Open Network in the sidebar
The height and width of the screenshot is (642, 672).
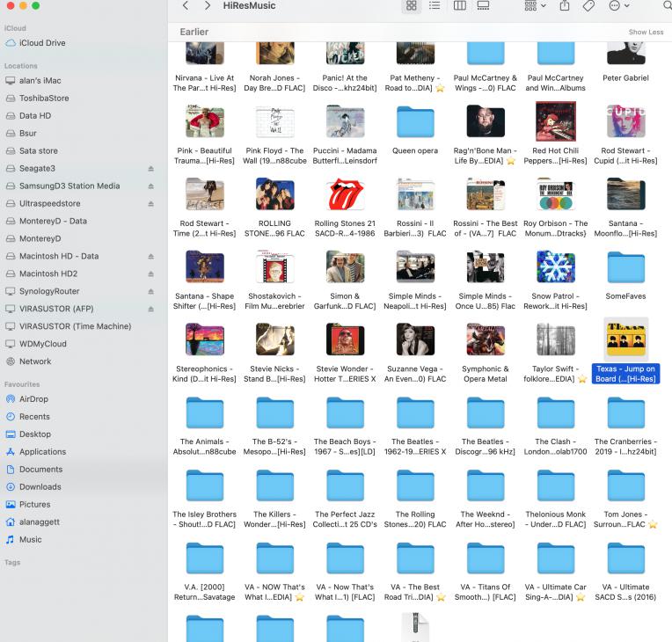[x=35, y=361]
